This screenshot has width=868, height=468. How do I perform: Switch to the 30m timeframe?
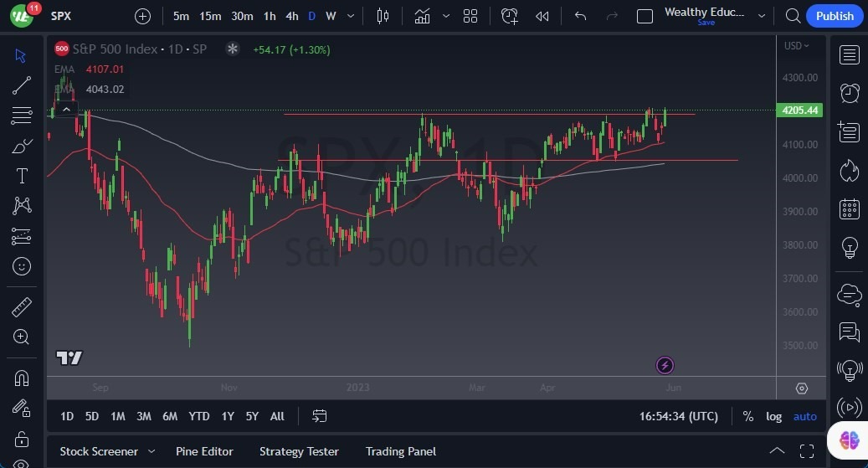pos(242,17)
